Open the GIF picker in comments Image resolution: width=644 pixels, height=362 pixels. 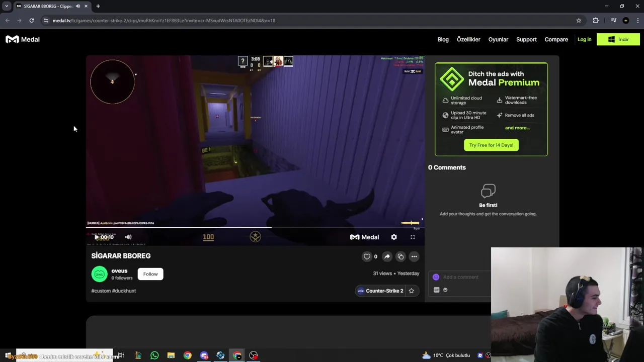[436, 290]
